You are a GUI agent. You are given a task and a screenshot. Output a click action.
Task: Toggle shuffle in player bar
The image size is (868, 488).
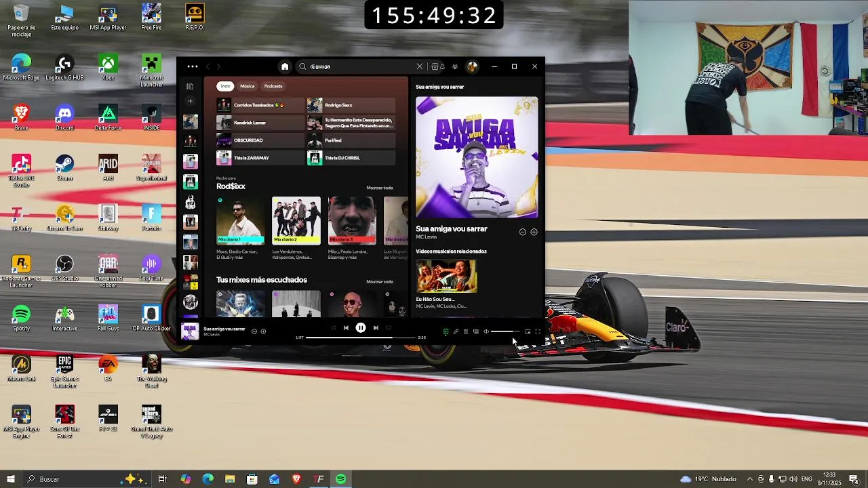point(333,328)
